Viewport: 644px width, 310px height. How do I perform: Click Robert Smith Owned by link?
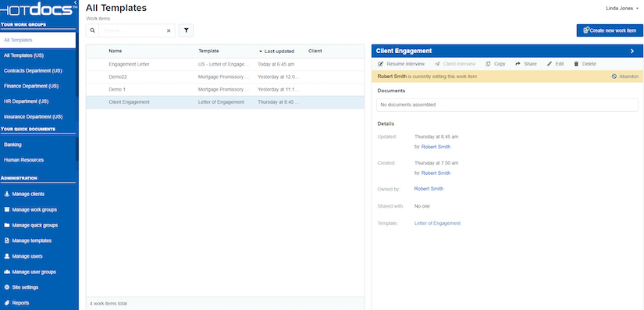click(429, 189)
